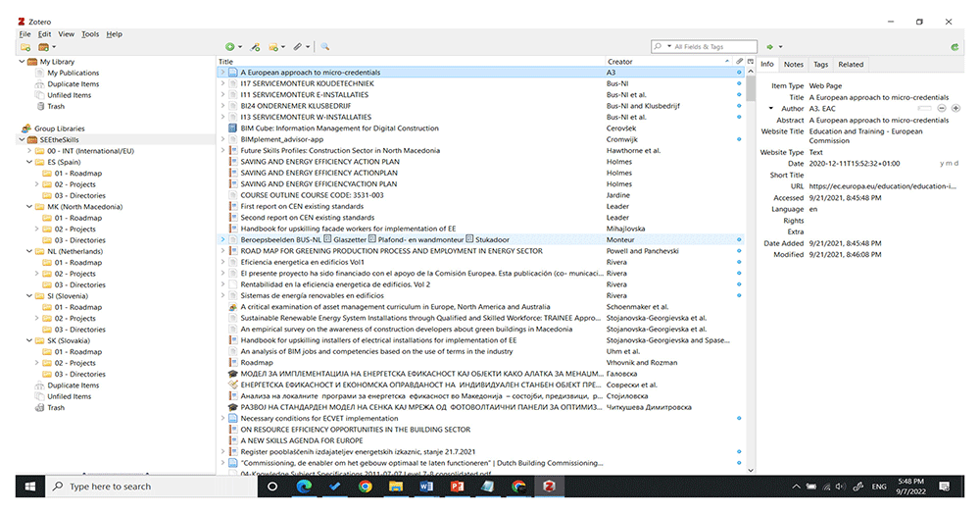980x513 pixels.
Task: Click the Website Title value field
Action: 881,136
